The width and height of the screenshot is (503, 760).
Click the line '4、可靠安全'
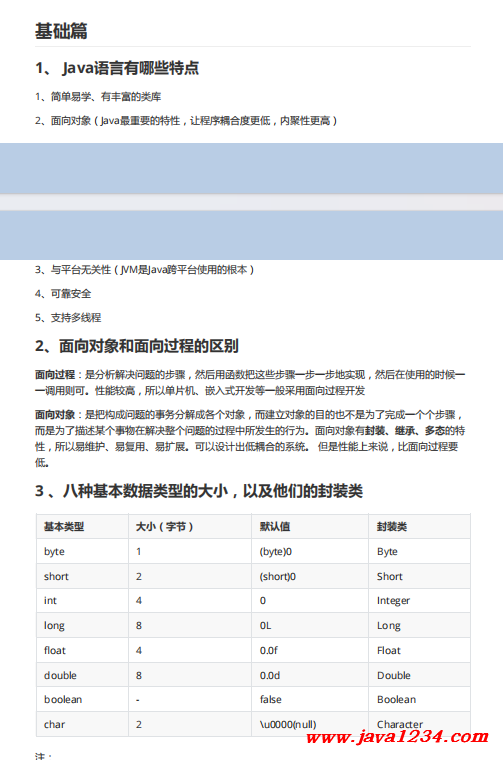pyautogui.click(x=63, y=294)
